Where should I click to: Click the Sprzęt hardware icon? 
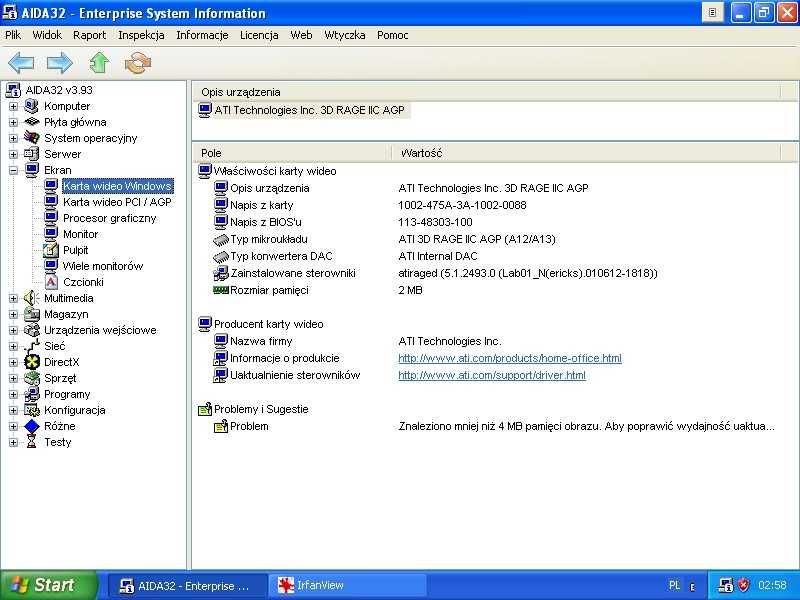point(32,378)
